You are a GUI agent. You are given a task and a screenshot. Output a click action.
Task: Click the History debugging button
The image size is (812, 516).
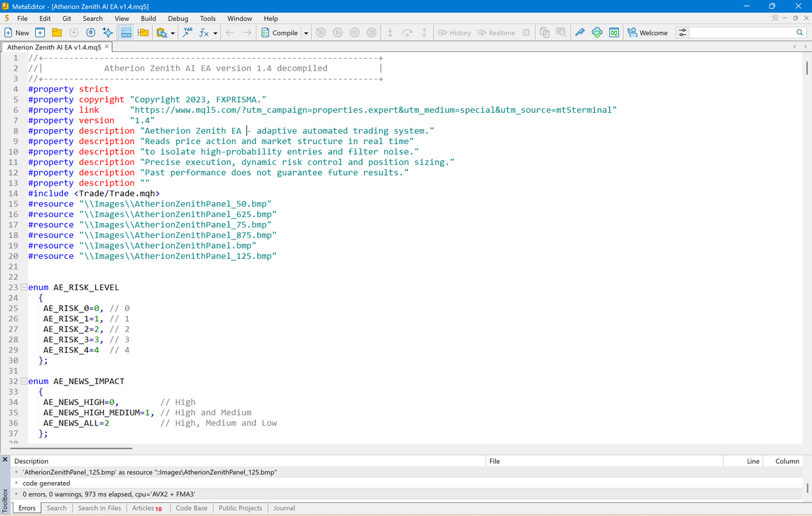click(455, 32)
